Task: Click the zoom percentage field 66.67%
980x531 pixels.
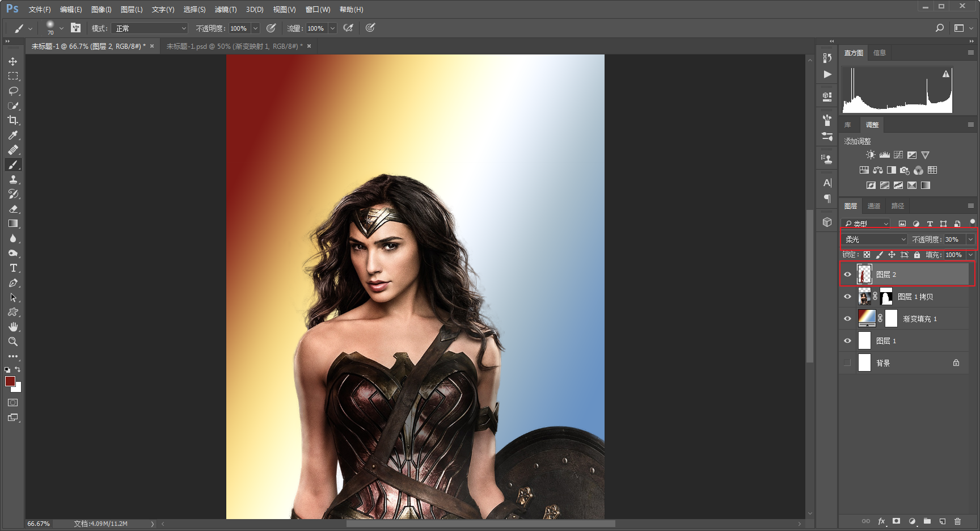Action: (x=39, y=524)
